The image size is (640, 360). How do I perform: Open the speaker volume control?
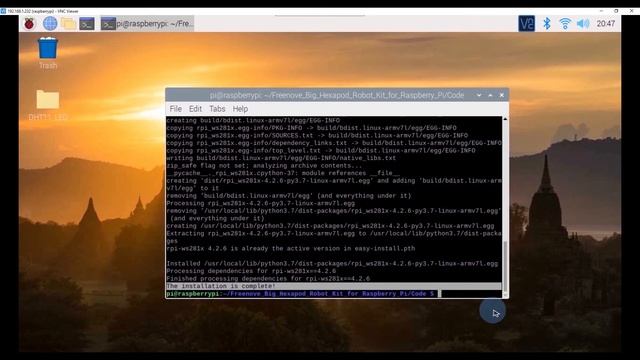pyautogui.click(x=583, y=24)
